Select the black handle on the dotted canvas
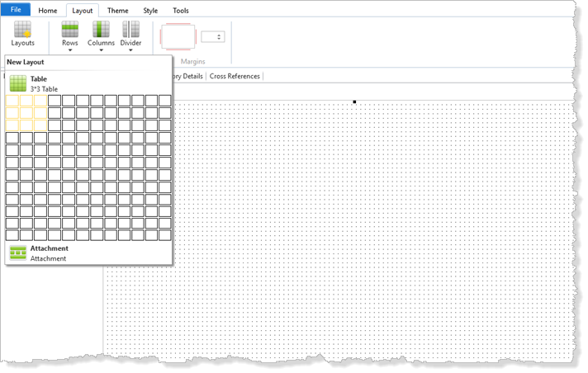 [354, 102]
